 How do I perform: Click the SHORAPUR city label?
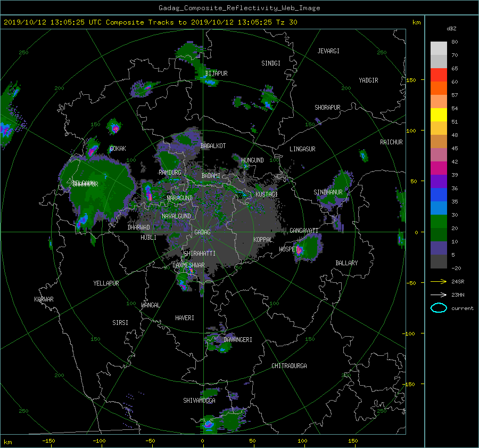327,108
